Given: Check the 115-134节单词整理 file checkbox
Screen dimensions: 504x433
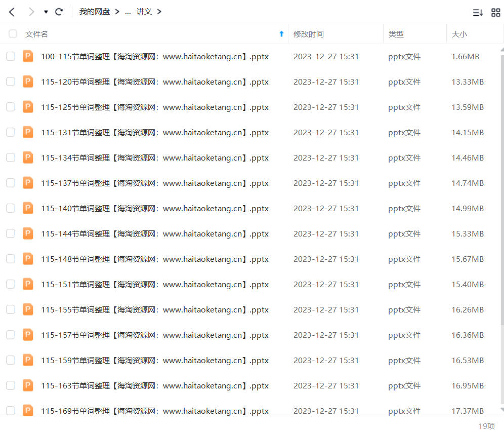Looking at the screenshot, I should pyautogui.click(x=11, y=158).
